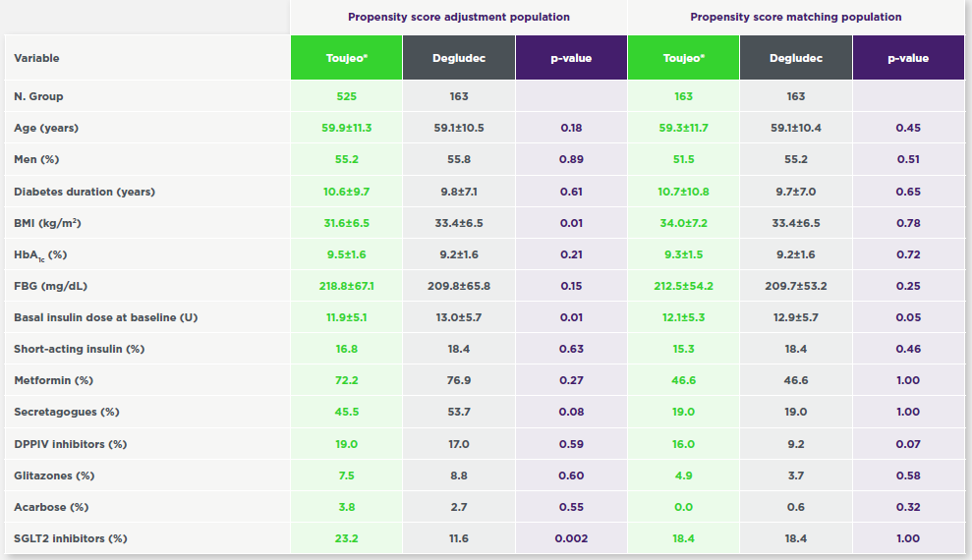The width and height of the screenshot is (972, 560).
Task: Click the 'DPPIV inhibitors (%)' row label
Action: point(71,444)
